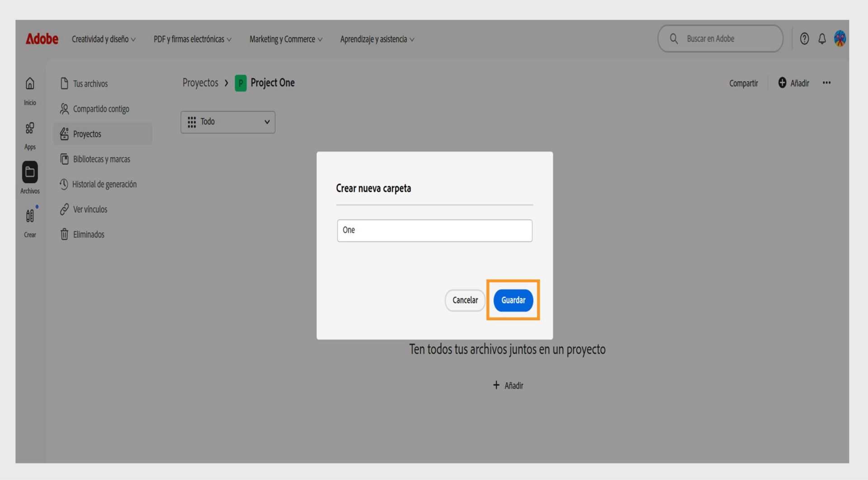Image resolution: width=868 pixels, height=480 pixels.
Task: Open the Marketing y Commerce menu
Action: point(285,39)
